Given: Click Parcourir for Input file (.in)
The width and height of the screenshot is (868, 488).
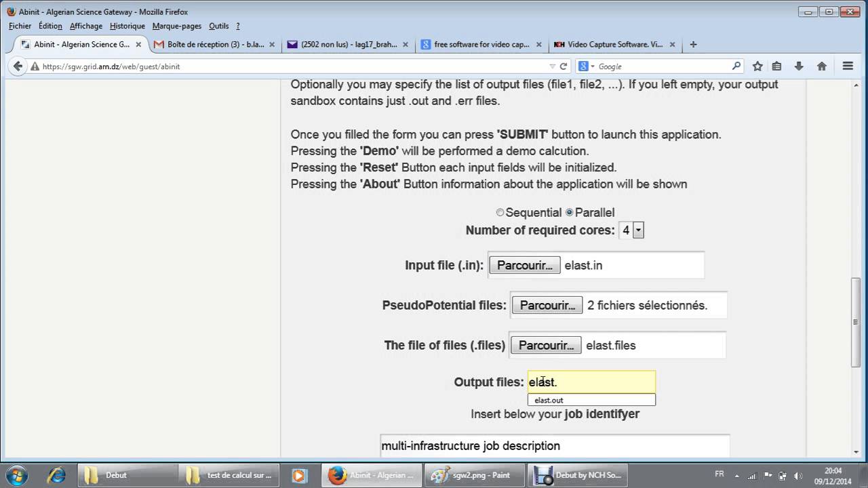Looking at the screenshot, I should tap(525, 265).
